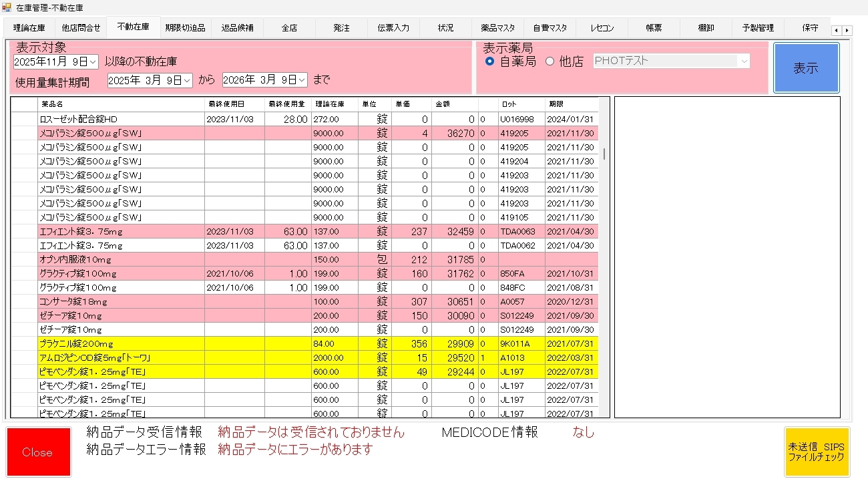Click the app icon in the title bar
Viewport: 868px width, 481px height.
point(7,7)
